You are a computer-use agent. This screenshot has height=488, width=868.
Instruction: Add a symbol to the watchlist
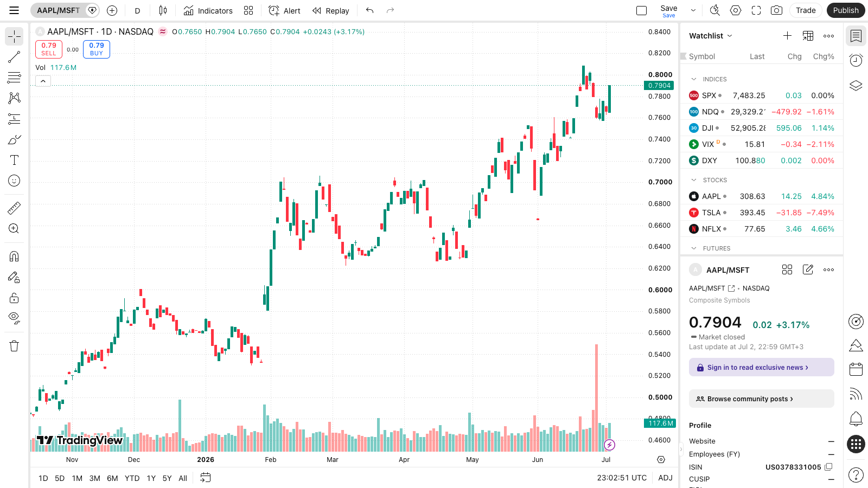point(787,36)
